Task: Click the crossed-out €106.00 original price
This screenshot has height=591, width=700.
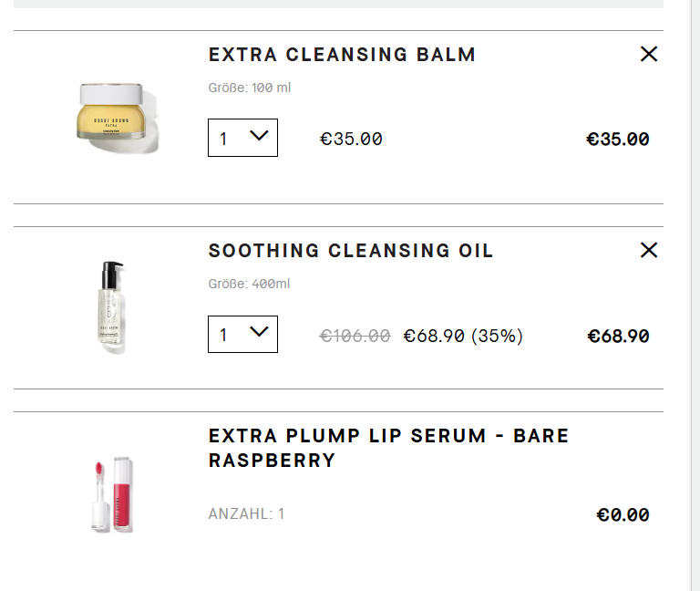Action: pyautogui.click(x=355, y=337)
